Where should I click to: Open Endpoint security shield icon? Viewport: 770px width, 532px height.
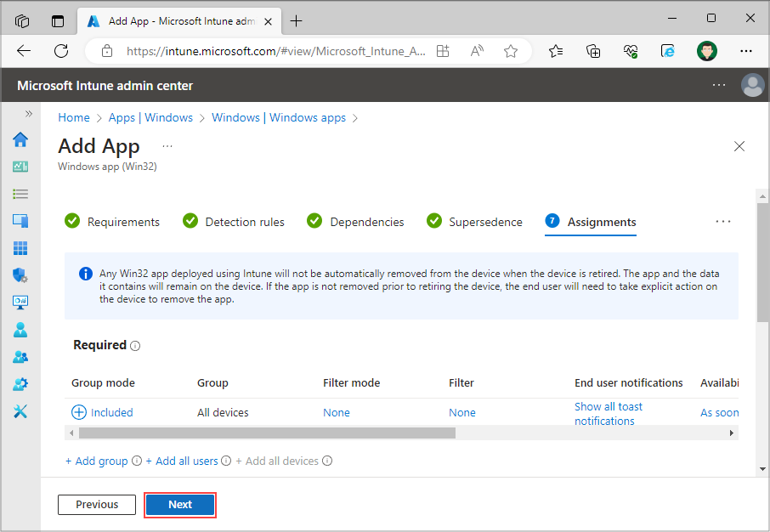click(x=20, y=275)
